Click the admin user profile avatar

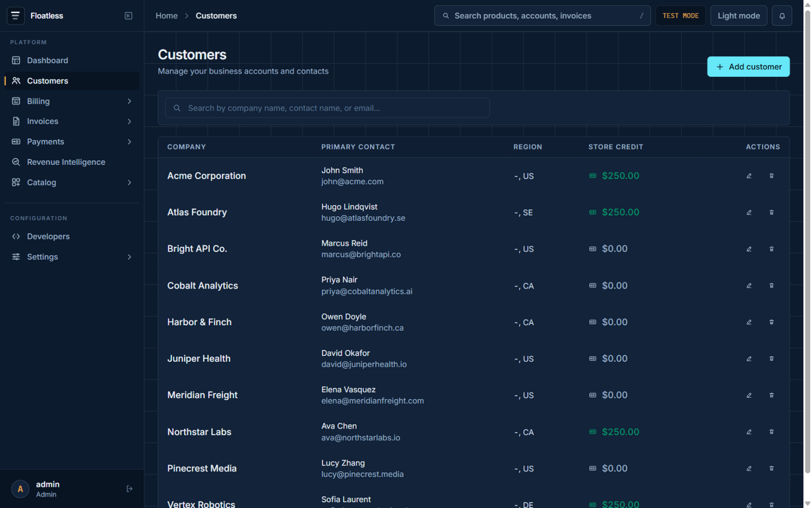point(20,489)
